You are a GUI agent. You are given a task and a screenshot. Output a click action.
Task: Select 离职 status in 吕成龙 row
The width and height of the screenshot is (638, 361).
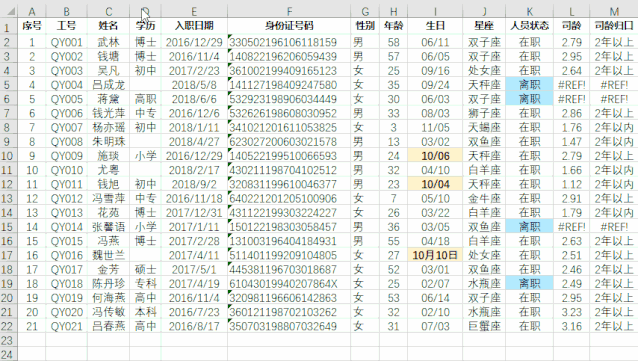(x=529, y=85)
